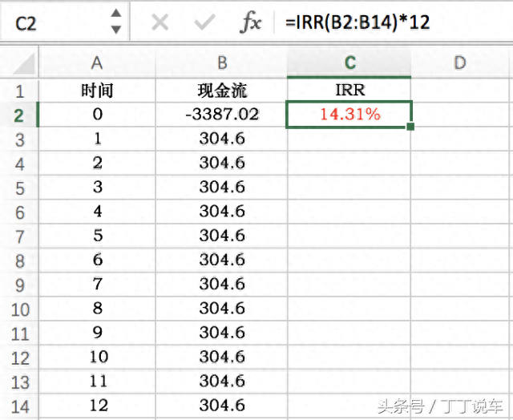Click cell B8 with 304.6
Screen dimensions: 513x420
(x=222, y=260)
